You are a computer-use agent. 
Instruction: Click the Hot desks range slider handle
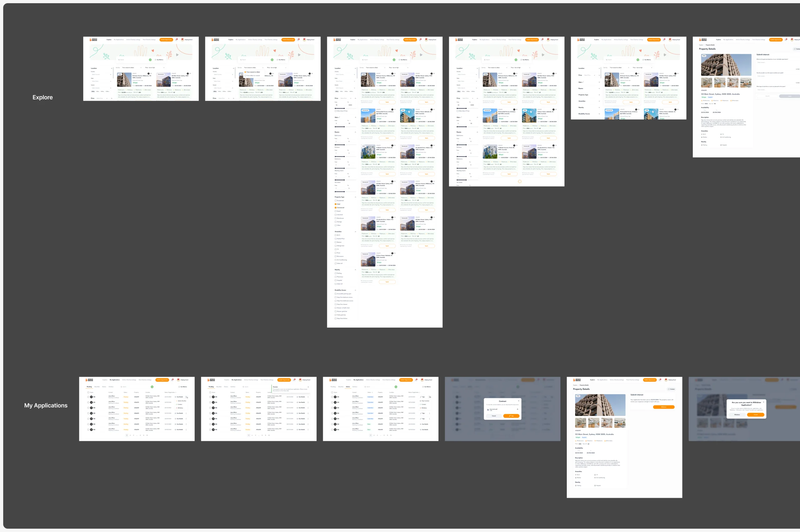(345, 192)
